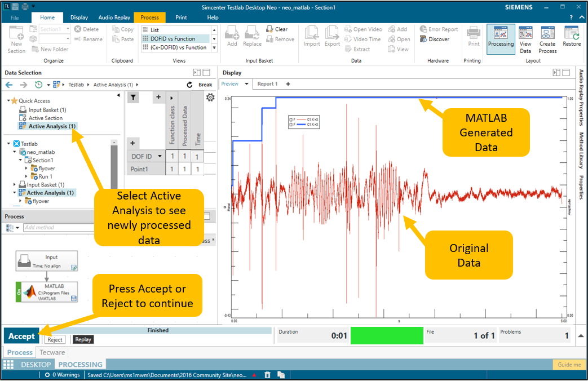588x381 pixels.
Task: Click Remove in Input Basket group
Action: click(280, 39)
